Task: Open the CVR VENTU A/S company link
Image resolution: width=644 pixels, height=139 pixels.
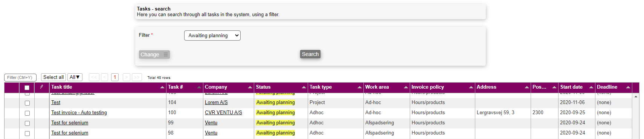Action: tap(223, 112)
